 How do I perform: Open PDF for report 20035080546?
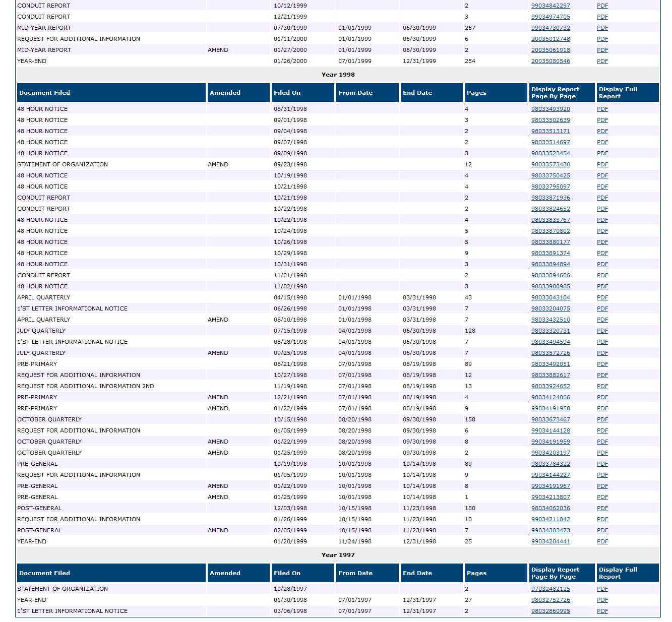click(x=602, y=61)
